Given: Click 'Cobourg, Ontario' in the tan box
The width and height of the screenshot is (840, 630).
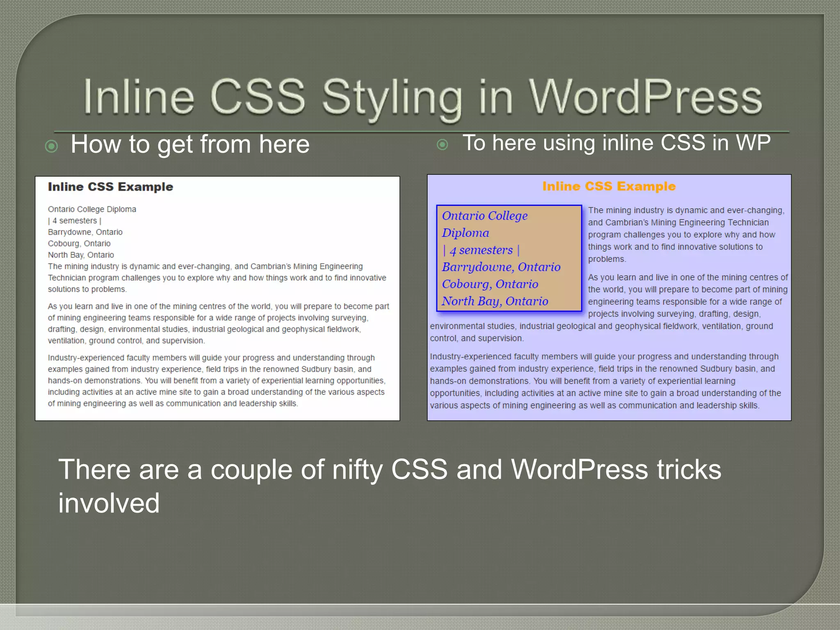Looking at the screenshot, I should [490, 284].
